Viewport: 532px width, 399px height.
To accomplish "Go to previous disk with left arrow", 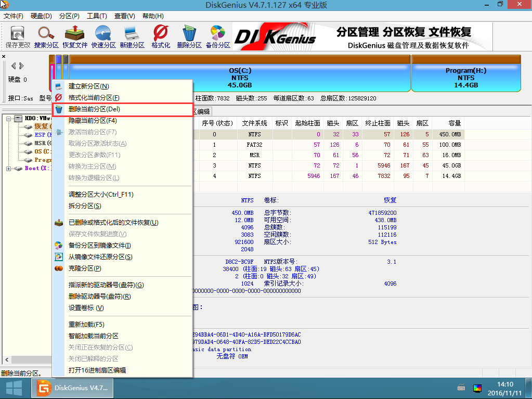I will (14, 66).
